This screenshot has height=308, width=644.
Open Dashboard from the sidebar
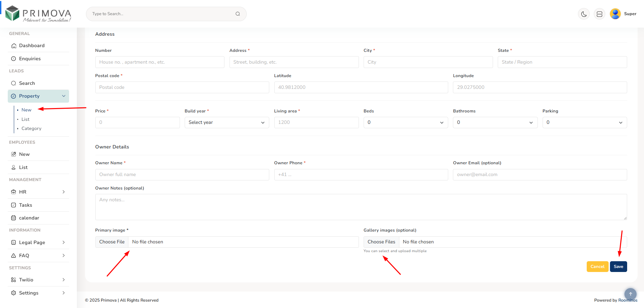coord(32,46)
